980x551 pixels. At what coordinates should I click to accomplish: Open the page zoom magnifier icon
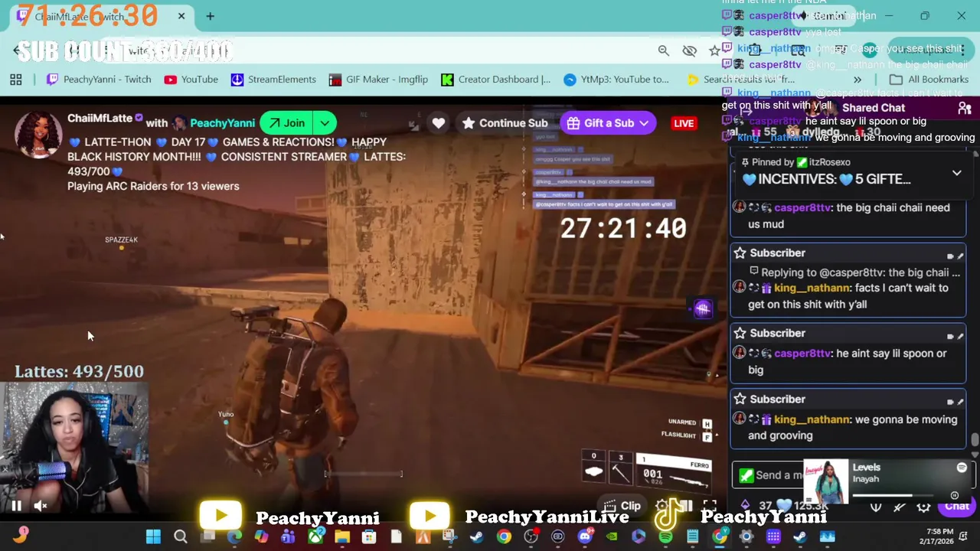point(664,51)
